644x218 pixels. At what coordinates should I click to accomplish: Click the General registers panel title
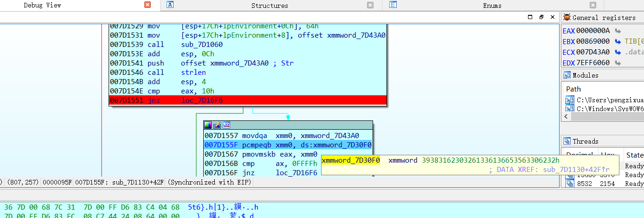tap(604, 18)
